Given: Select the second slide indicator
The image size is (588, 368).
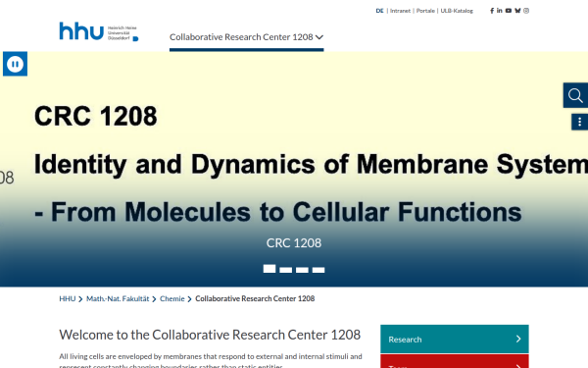Looking at the screenshot, I should tap(286, 270).
